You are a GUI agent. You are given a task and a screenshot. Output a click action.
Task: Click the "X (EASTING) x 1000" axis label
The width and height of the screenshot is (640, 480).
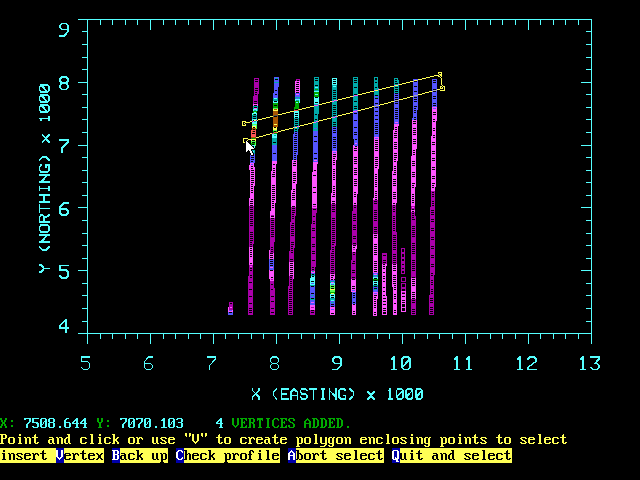click(338, 394)
